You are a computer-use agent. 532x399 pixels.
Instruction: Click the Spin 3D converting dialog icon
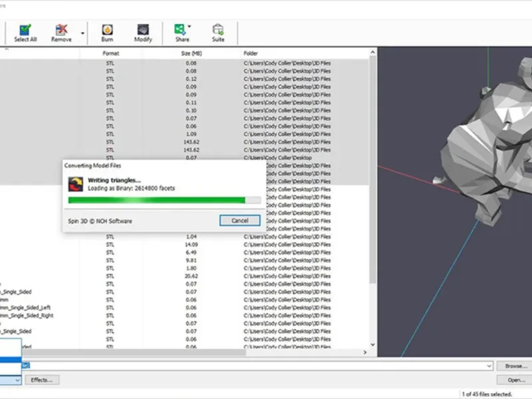click(75, 184)
